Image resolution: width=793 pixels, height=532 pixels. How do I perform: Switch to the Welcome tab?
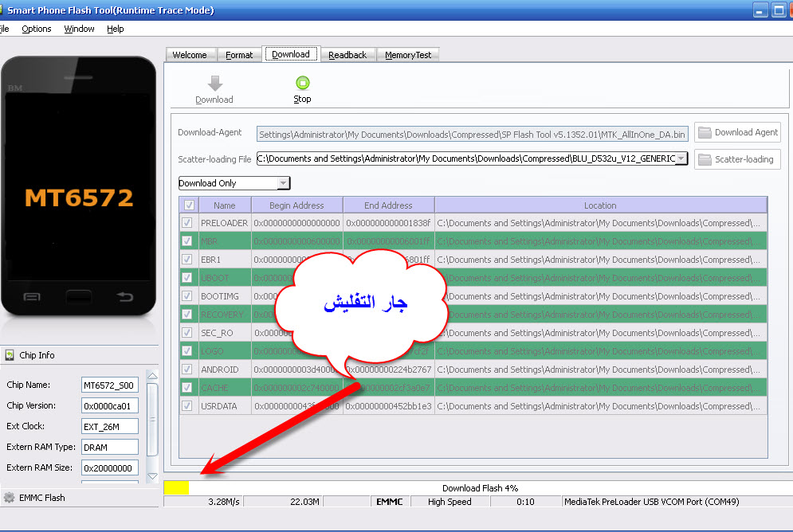(190, 55)
